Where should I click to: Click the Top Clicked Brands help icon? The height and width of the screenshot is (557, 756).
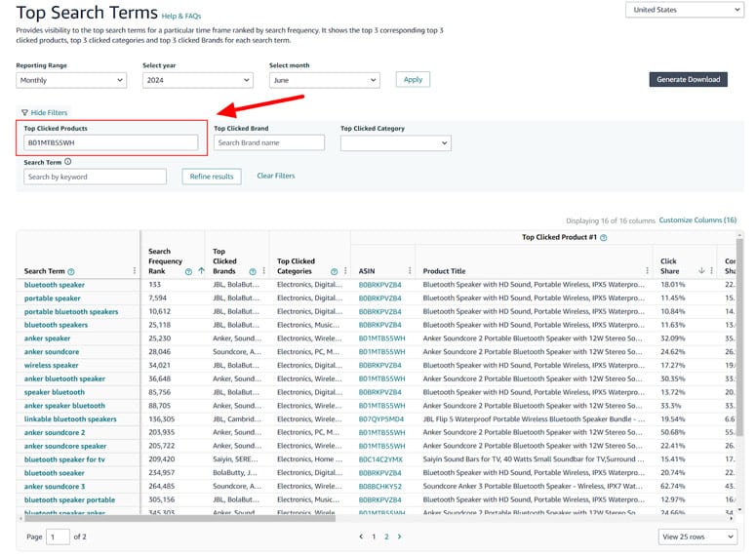point(253,271)
